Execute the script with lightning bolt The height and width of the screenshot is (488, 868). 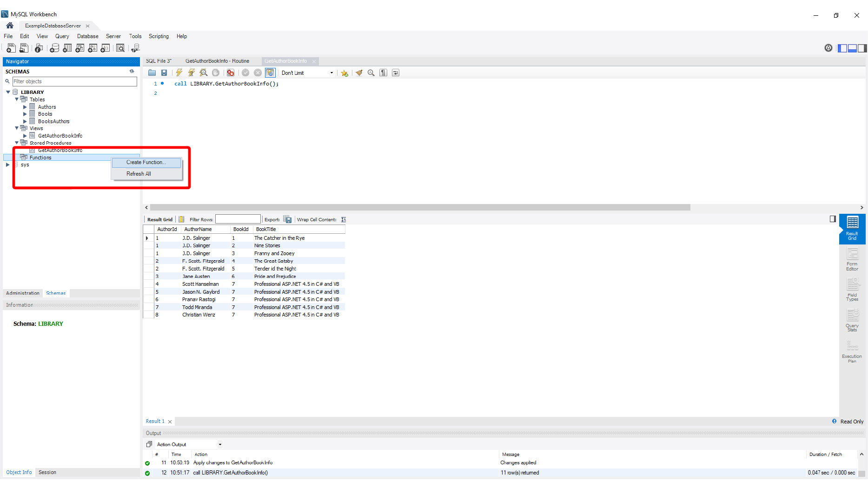[x=179, y=73]
